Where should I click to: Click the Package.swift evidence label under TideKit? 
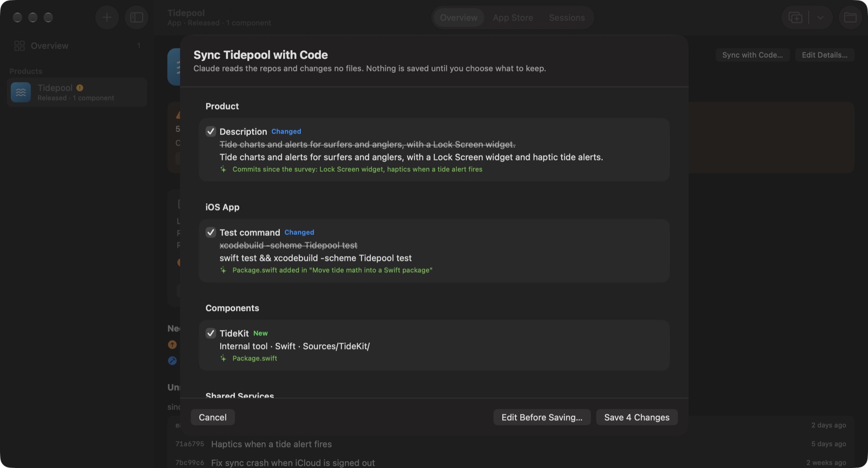(255, 358)
